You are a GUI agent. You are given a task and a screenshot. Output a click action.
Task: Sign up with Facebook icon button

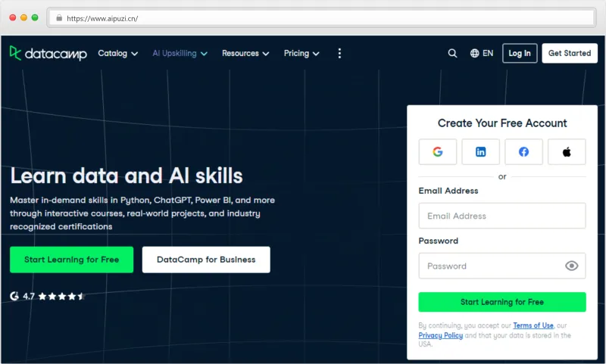pyautogui.click(x=523, y=152)
